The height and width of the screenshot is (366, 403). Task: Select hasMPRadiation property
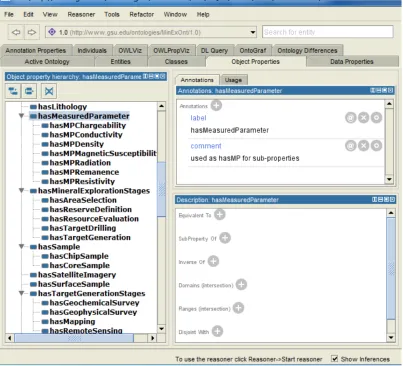[80, 163]
